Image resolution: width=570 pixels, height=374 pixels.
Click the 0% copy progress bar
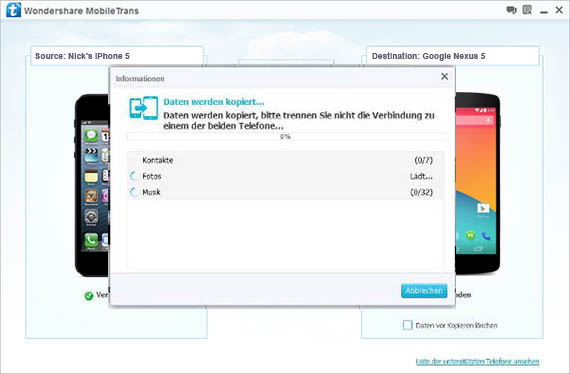point(286,137)
